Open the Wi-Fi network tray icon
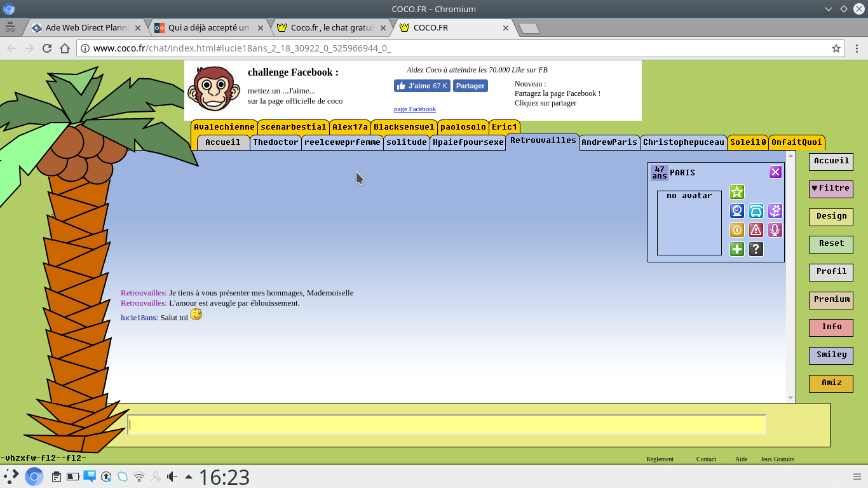The height and width of the screenshot is (488, 868). tap(139, 477)
